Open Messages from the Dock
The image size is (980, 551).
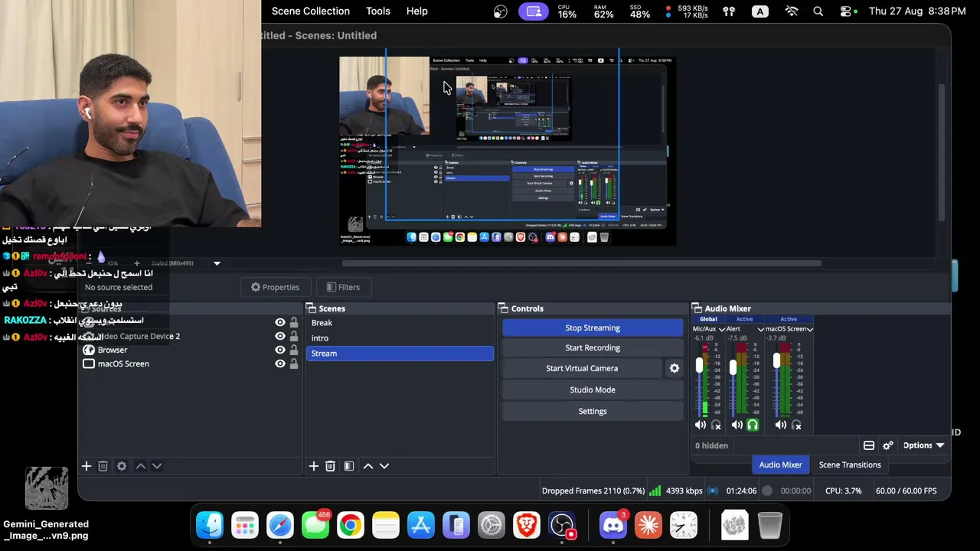pos(315,526)
